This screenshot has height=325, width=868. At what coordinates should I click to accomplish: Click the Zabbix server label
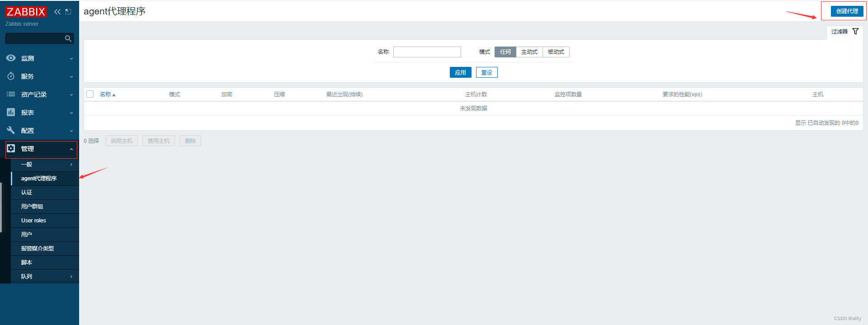pos(22,24)
